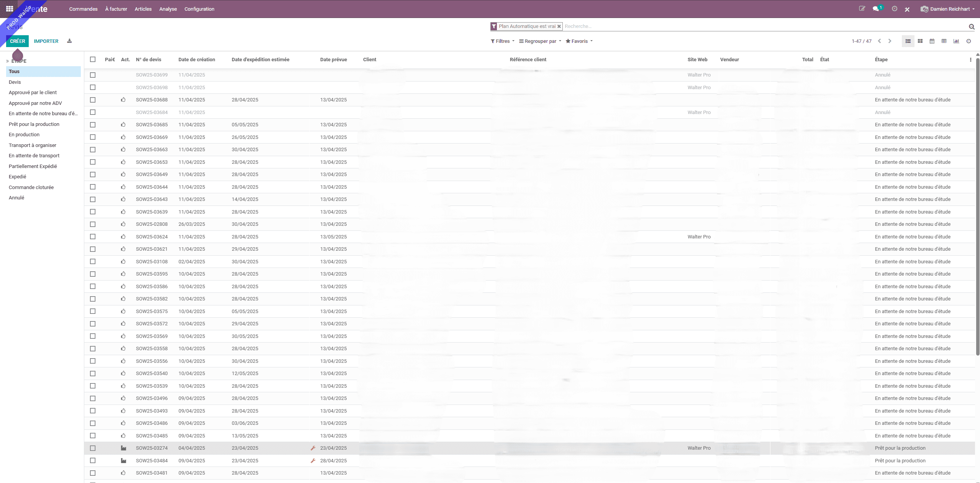This screenshot has width=980, height=483.
Task: Remove the Plan Automatique filter with x
Action: [559, 26]
